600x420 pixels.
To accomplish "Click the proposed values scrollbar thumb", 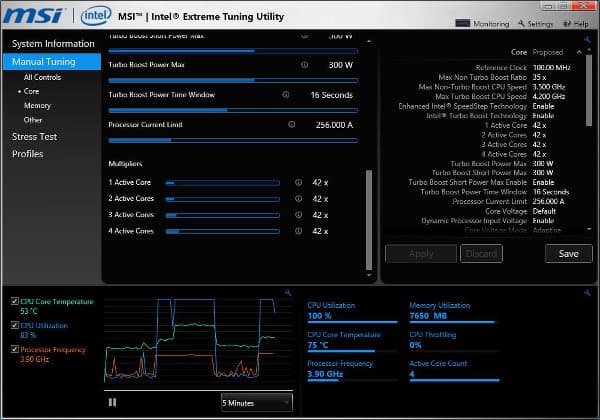I will point(589,91).
